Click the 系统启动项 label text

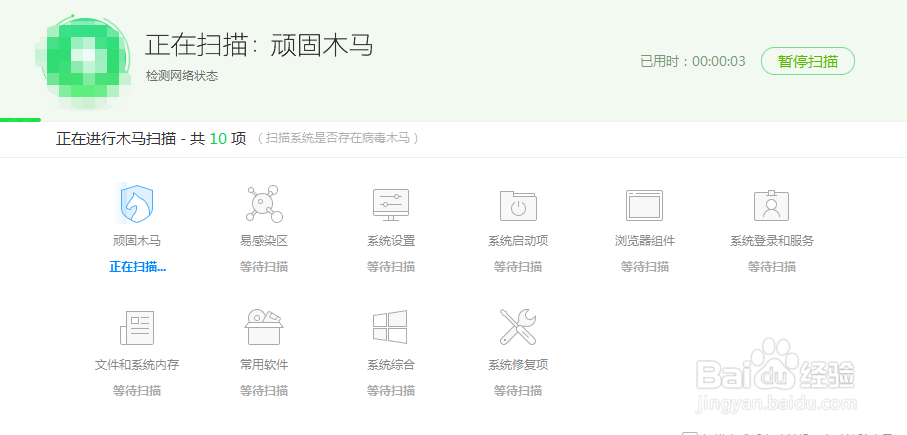click(x=518, y=241)
